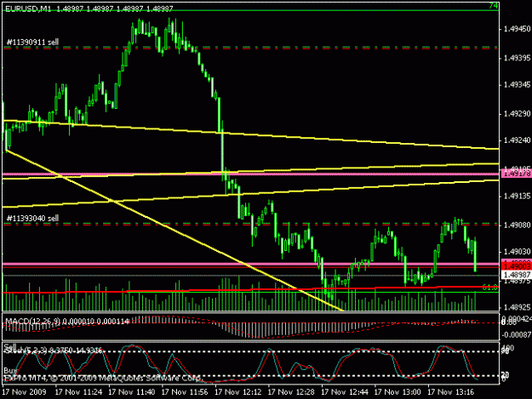Click the 17 Nov 11:40 time label
Viewport: 532px width, 399px height.
tap(132, 392)
